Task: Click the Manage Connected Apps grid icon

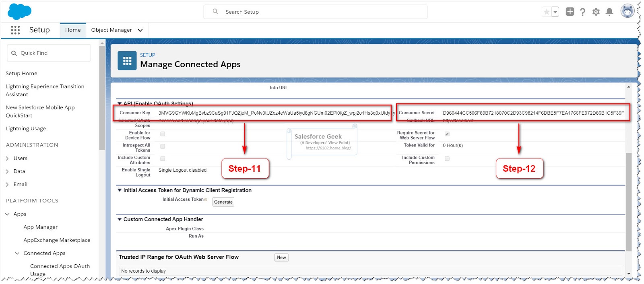Action: [x=127, y=61]
